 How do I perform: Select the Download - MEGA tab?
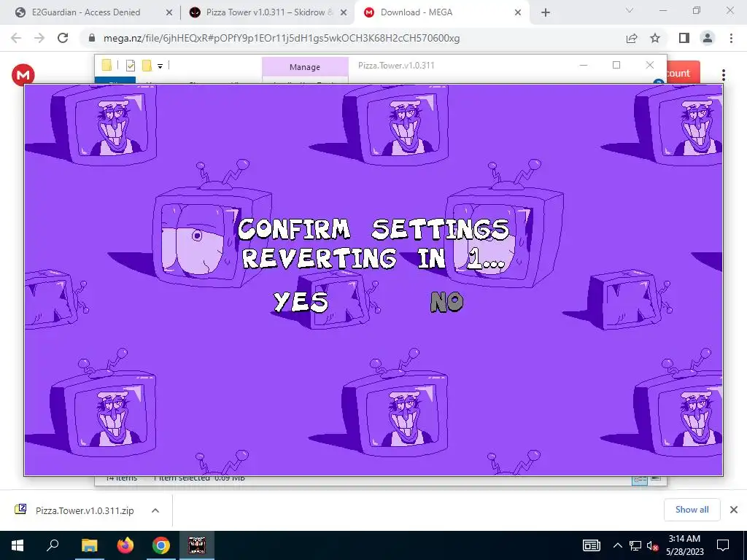pos(416,12)
